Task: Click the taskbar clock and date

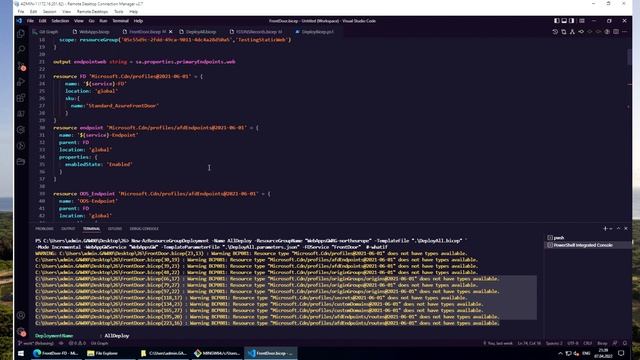Action: click(x=603, y=353)
